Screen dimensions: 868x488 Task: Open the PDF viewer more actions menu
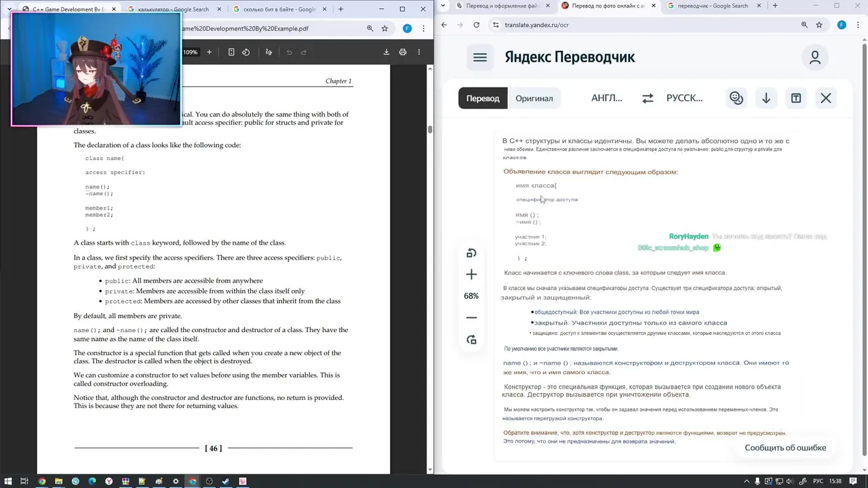coord(420,52)
